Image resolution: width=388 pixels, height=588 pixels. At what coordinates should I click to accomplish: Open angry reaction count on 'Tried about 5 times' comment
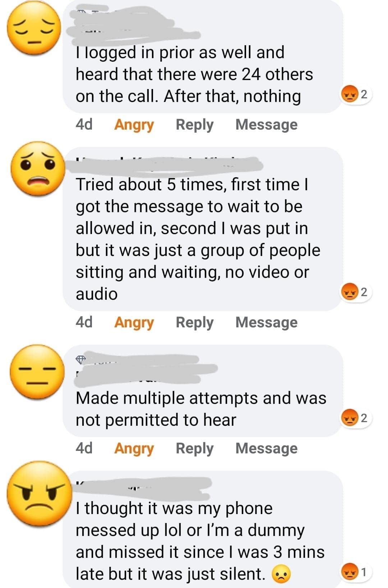[x=356, y=292]
